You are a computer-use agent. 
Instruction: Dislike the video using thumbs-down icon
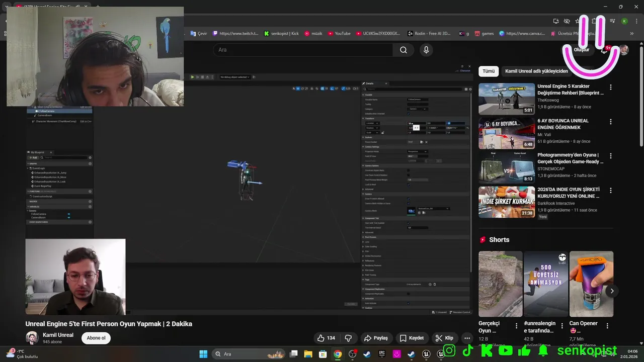pos(348,338)
